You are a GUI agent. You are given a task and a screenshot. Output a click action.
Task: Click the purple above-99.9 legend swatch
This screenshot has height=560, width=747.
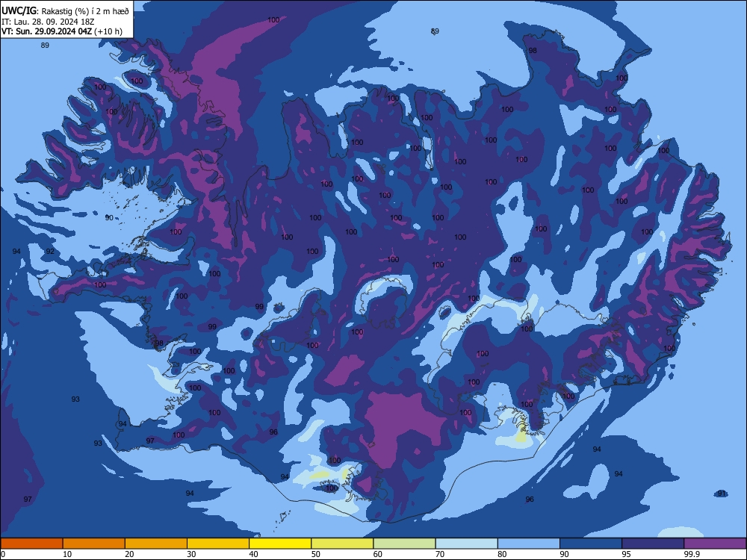click(x=715, y=544)
